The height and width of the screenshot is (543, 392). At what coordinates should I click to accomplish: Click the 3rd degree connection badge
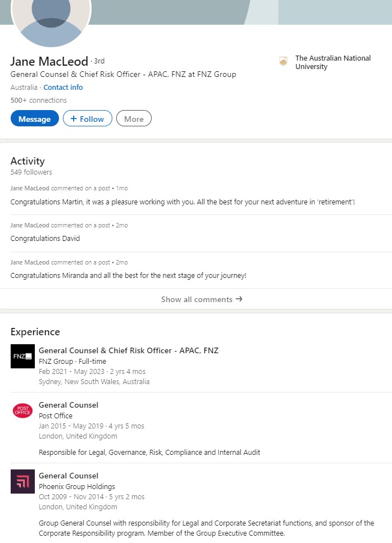[99, 61]
